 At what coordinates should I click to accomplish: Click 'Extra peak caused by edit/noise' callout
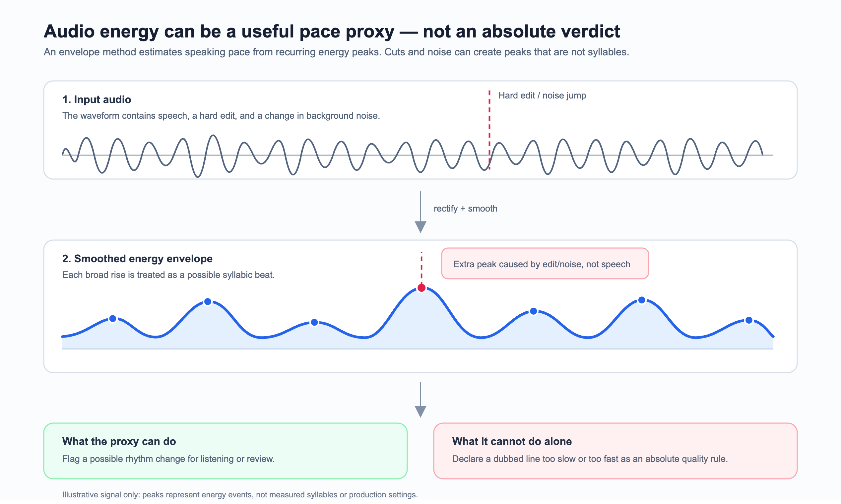tap(545, 264)
